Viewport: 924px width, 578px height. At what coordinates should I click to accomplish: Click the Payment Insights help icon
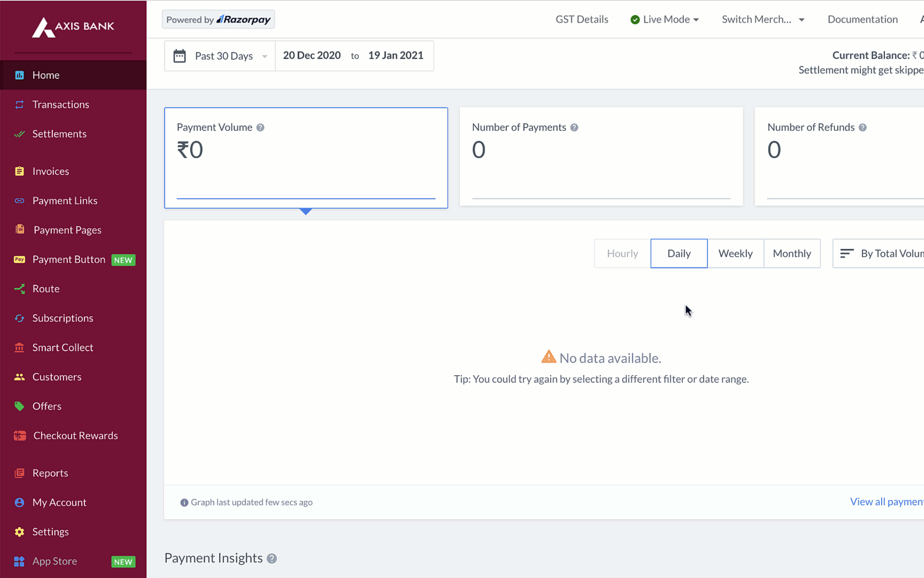click(x=272, y=559)
